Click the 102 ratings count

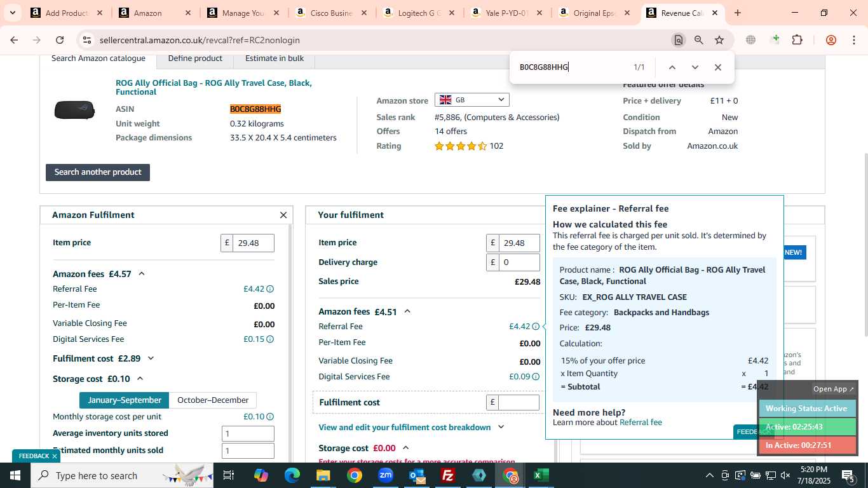click(x=496, y=146)
